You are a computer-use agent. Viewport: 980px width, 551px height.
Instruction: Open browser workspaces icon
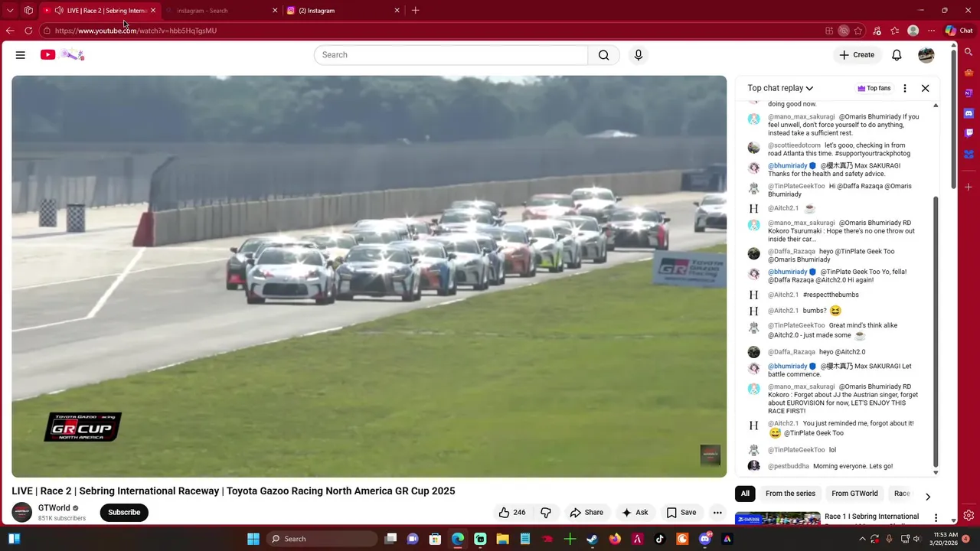(28, 11)
